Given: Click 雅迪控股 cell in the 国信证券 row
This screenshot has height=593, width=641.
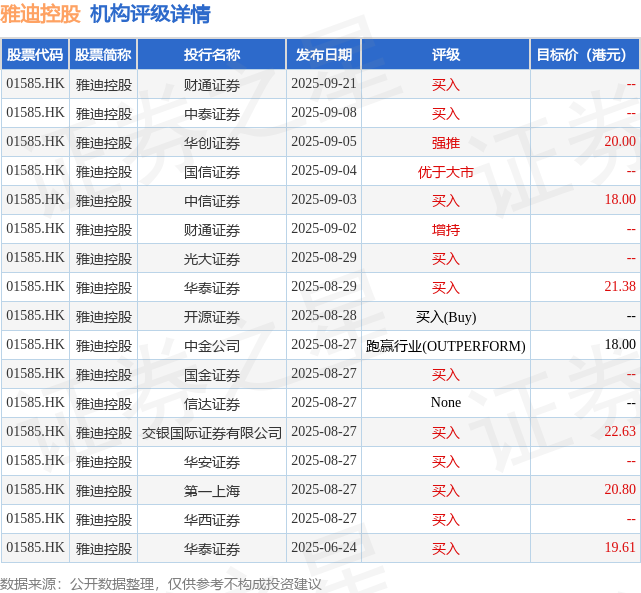Looking at the screenshot, I should pos(103,172).
